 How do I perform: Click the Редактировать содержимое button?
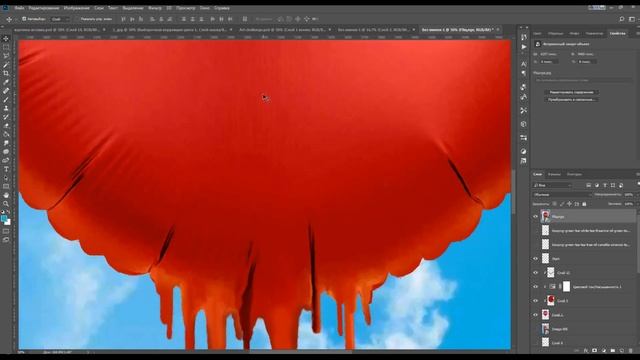coord(571,92)
